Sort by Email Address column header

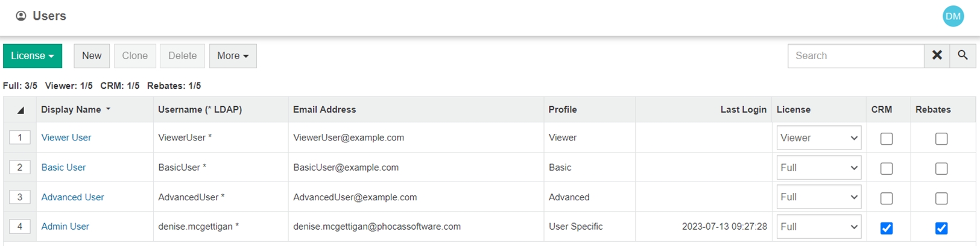pyautogui.click(x=324, y=110)
